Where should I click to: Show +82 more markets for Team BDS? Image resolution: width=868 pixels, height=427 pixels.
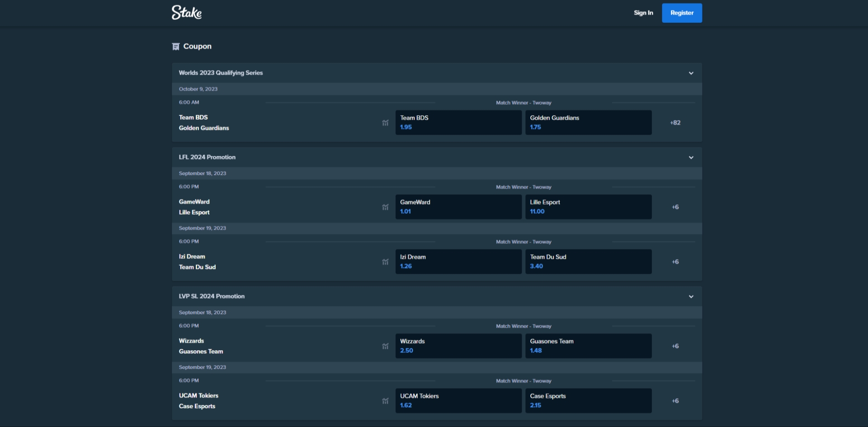coord(675,122)
